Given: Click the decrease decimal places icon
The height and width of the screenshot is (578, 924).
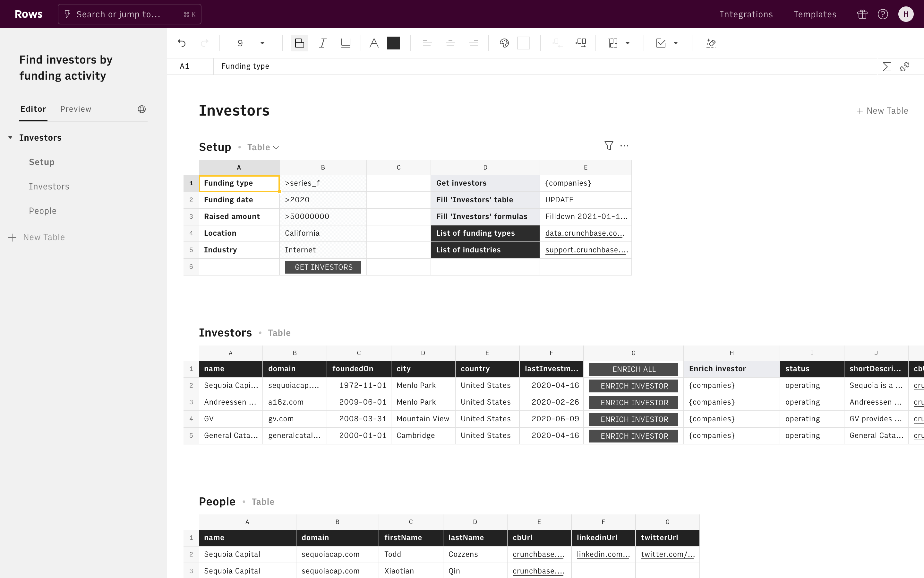Looking at the screenshot, I should (557, 43).
